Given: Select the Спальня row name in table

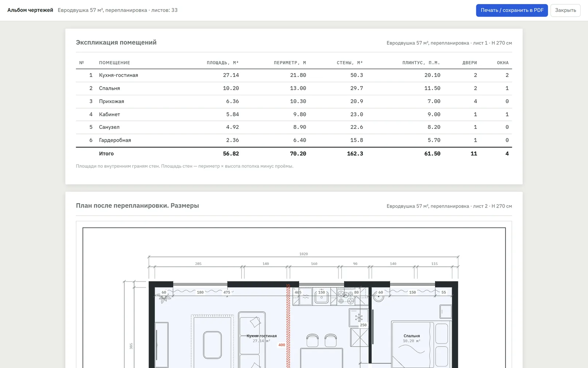Looking at the screenshot, I should pyautogui.click(x=110, y=88).
